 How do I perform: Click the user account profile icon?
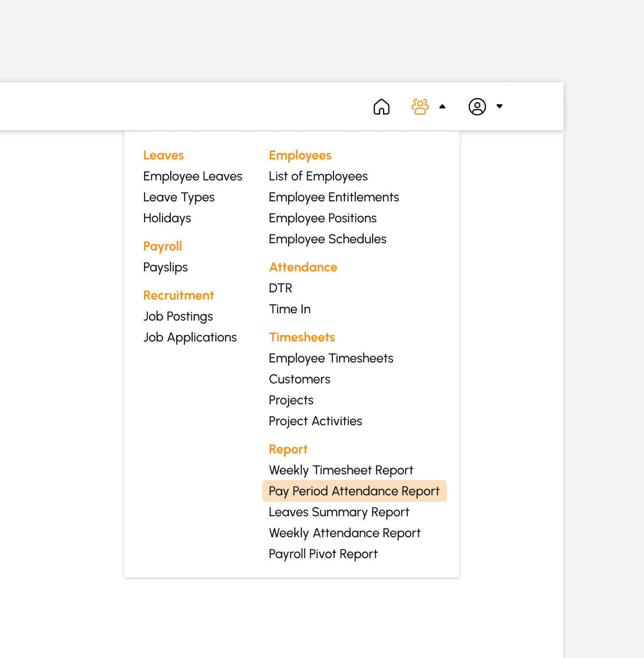tap(477, 107)
